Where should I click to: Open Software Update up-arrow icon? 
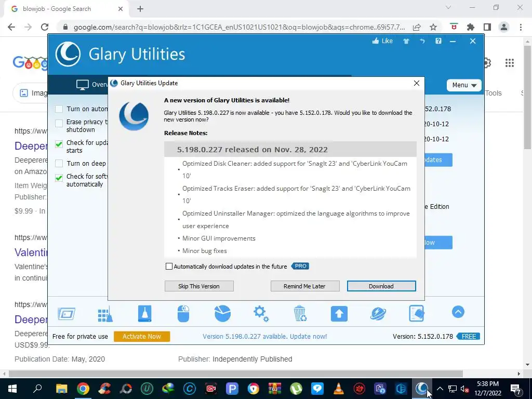pyautogui.click(x=339, y=313)
